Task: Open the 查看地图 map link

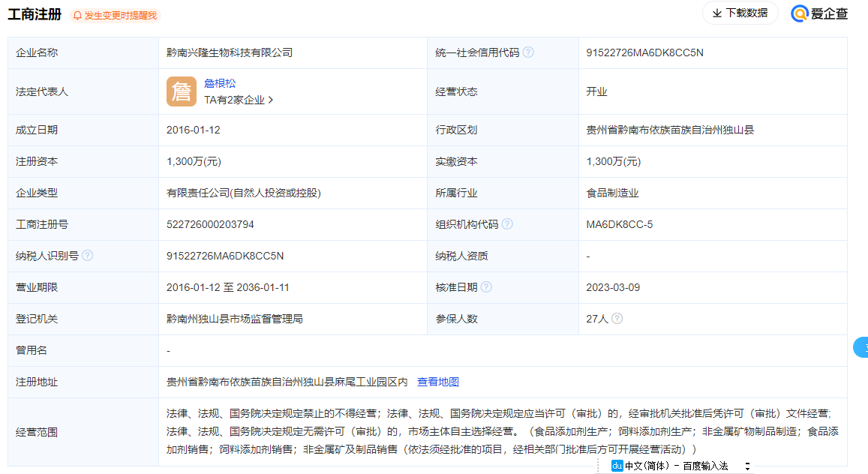Action: pos(438,382)
